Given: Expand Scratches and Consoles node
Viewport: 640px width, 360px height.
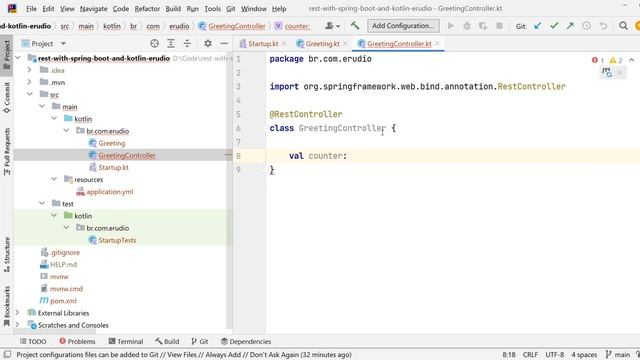Looking at the screenshot, I should pos(17,325).
